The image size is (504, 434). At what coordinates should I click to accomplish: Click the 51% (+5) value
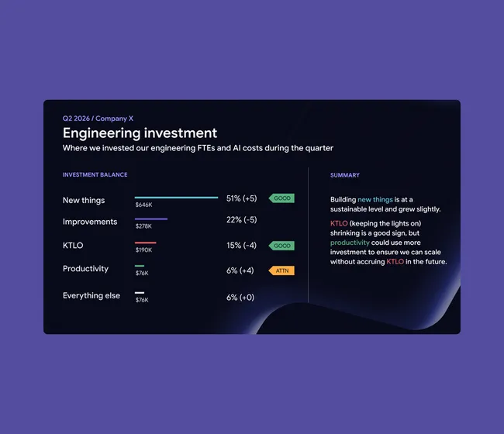pyautogui.click(x=241, y=198)
